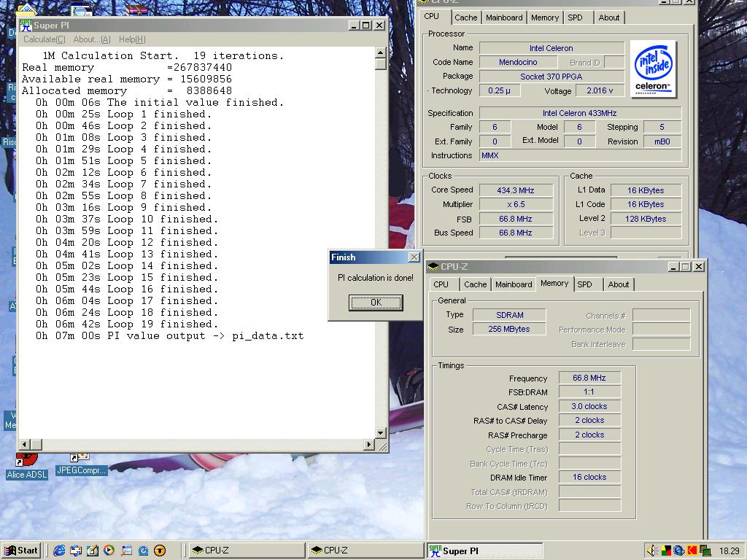This screenshot has width=747, height=560.
Task: Open Windows Media Player from quick launch
Action: click(109, 551)
